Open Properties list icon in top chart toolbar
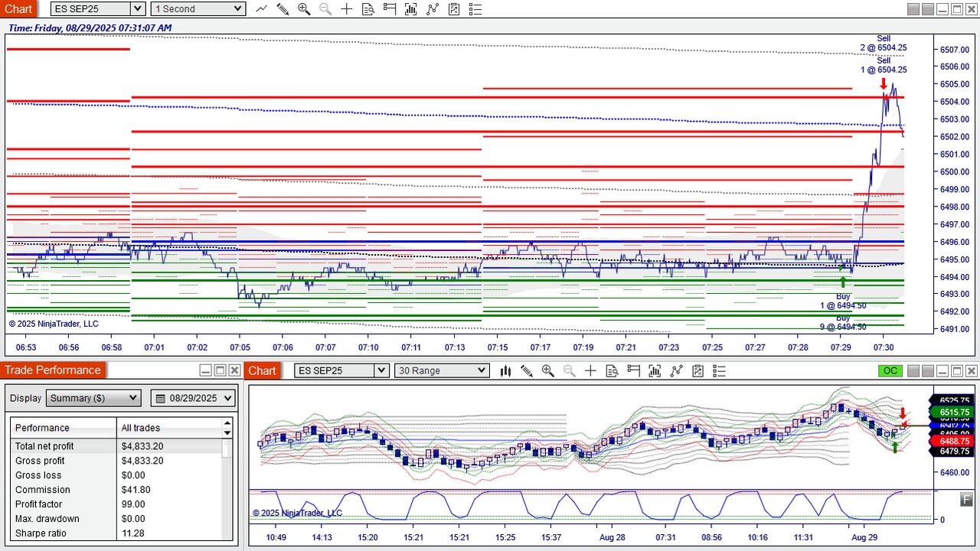 coord(475,9)
